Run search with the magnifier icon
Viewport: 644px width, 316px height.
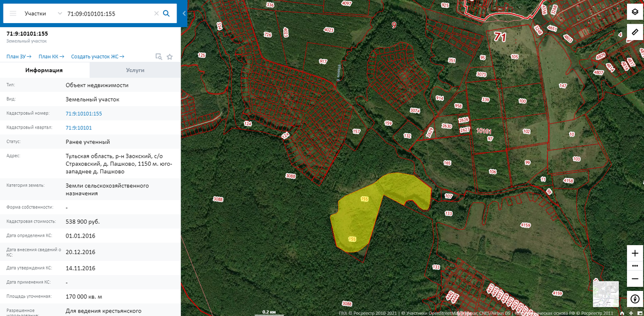(167, 14)
